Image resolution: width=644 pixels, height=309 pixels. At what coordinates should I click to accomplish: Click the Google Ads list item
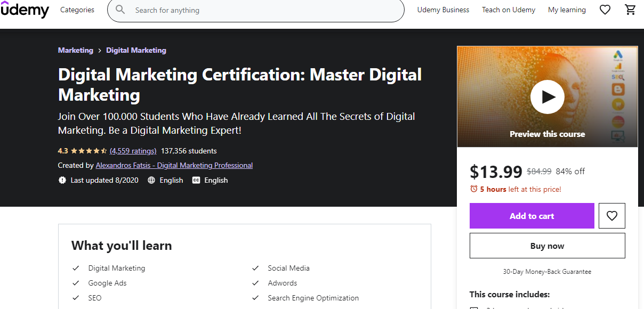pos(108,283)
